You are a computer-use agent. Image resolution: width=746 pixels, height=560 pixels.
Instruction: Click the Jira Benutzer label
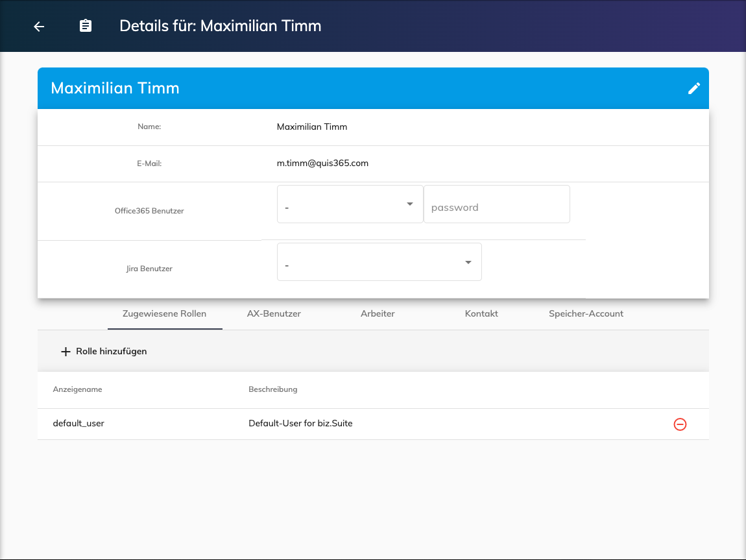tap(149, 269)
